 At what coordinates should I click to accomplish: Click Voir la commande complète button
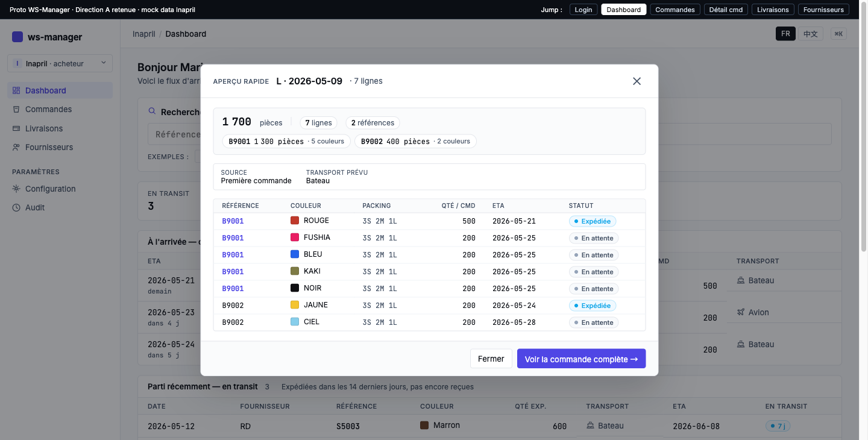pyautogui.click(x=581, y=359)
